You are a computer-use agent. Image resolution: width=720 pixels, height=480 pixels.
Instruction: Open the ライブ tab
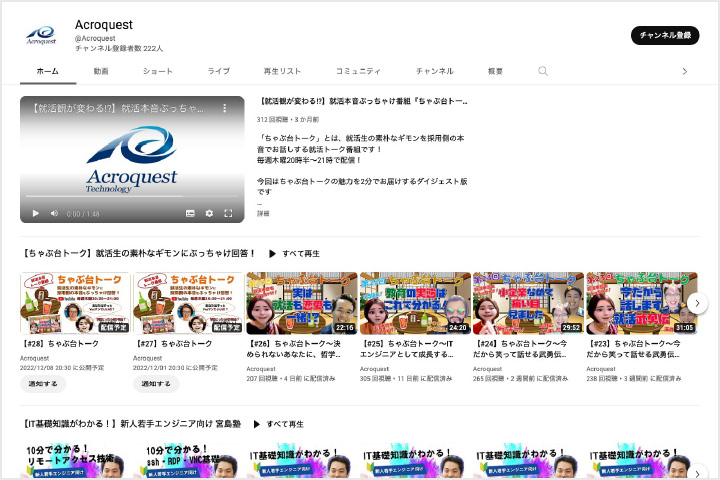pos(219,71)
